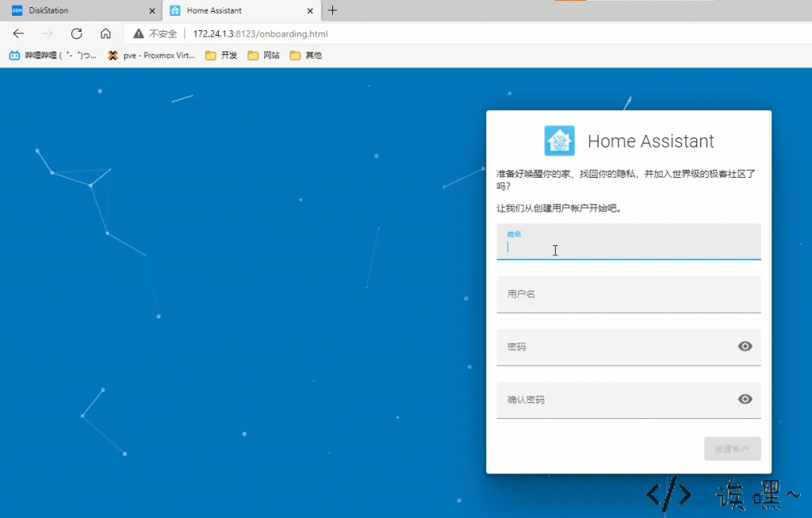Click the 不安全 security label

[x=163, y=33]
